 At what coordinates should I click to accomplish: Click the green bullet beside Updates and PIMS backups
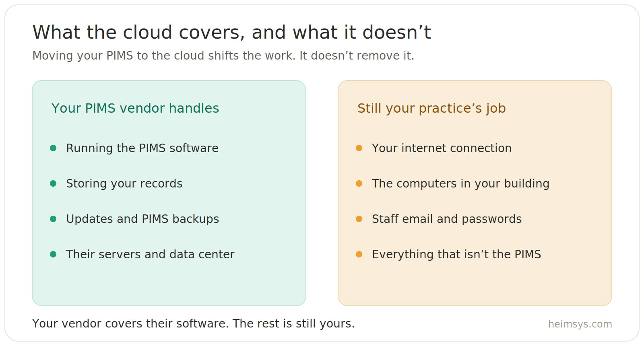[53, 219]
